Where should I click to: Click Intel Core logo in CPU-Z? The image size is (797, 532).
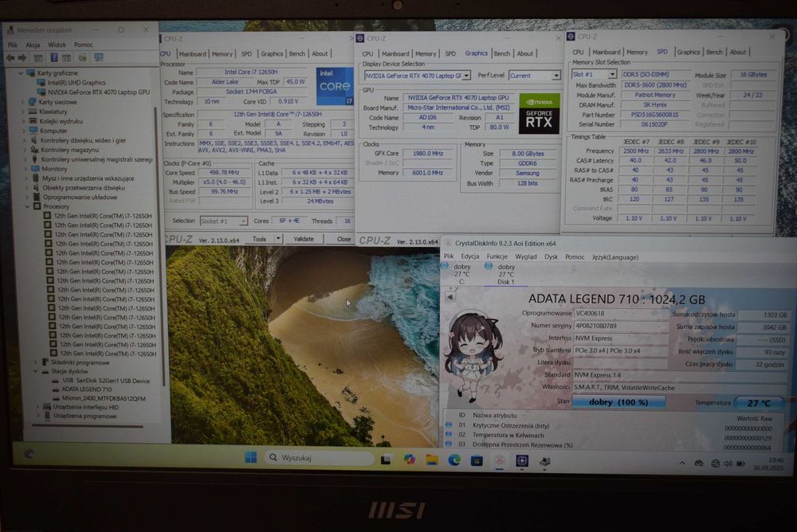(x=335, y=86)
